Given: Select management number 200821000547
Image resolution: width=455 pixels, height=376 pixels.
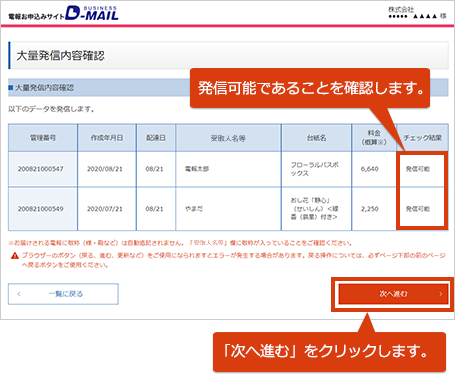Looking at the screenshot, I should point(41,169).
